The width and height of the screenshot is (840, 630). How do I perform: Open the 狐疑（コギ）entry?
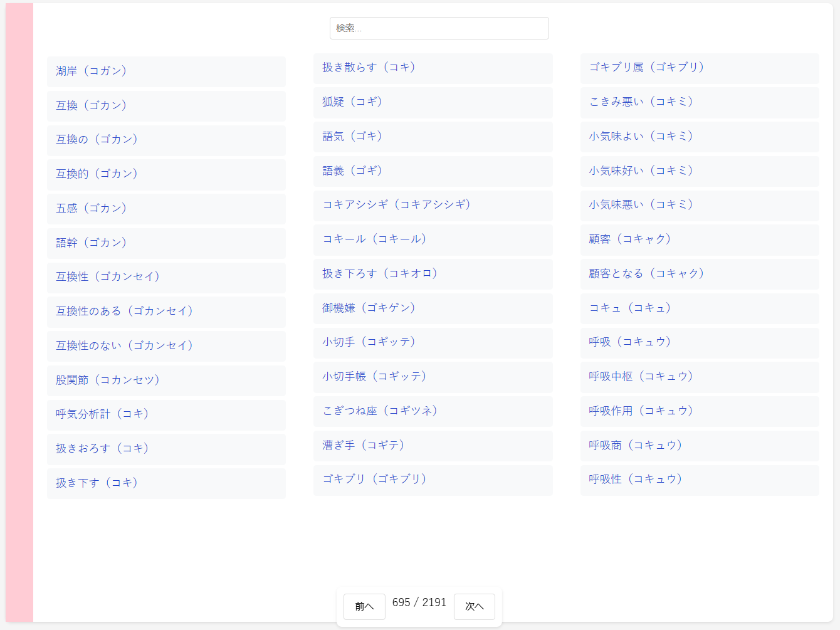coord(433,102)
